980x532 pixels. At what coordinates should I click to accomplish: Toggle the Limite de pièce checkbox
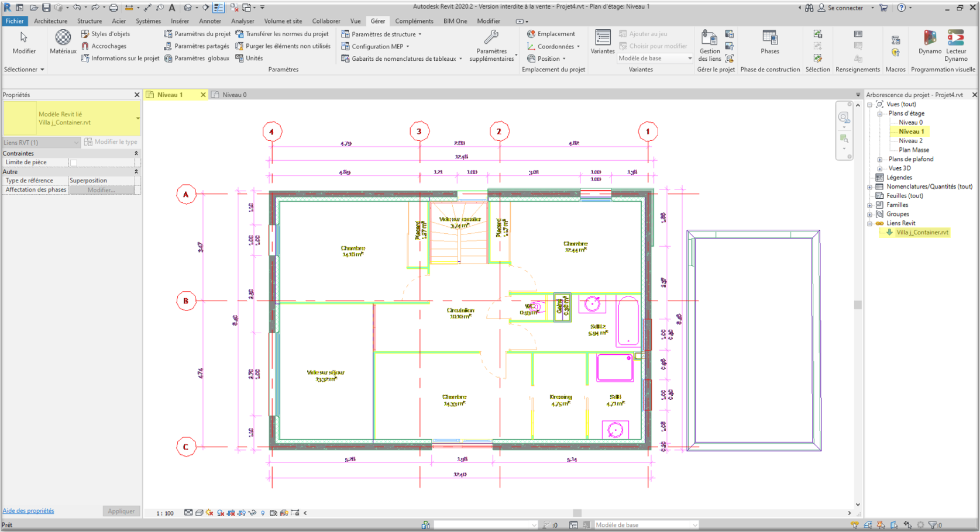74,163
